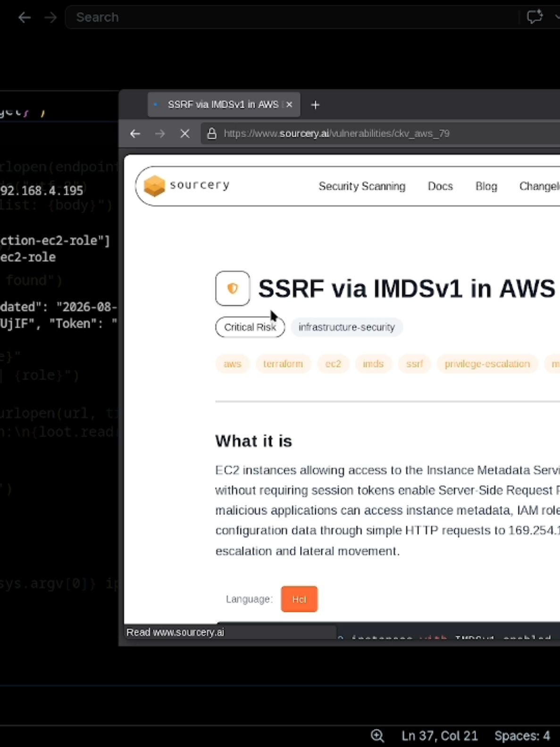Click the infrastructure-security tag
The image size is (560, 747).
tap(346, 327)
